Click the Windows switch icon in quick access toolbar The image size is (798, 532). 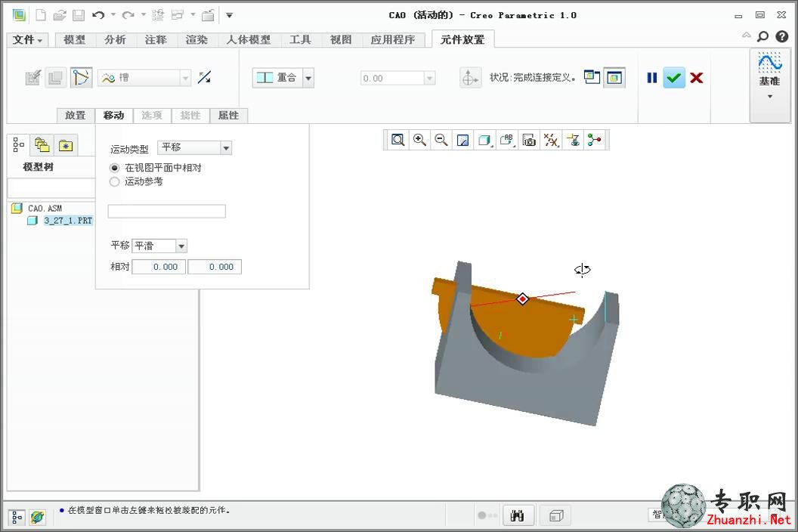coord(177,15)
